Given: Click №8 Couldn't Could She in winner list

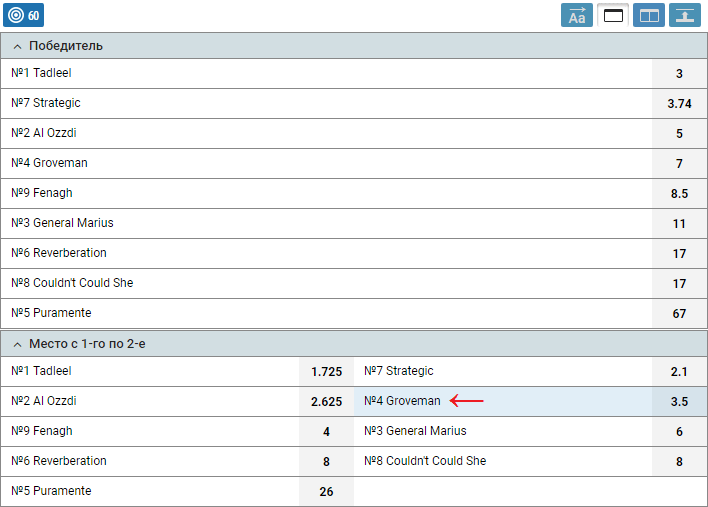Looking at the screenshot, I should [72, 283].
